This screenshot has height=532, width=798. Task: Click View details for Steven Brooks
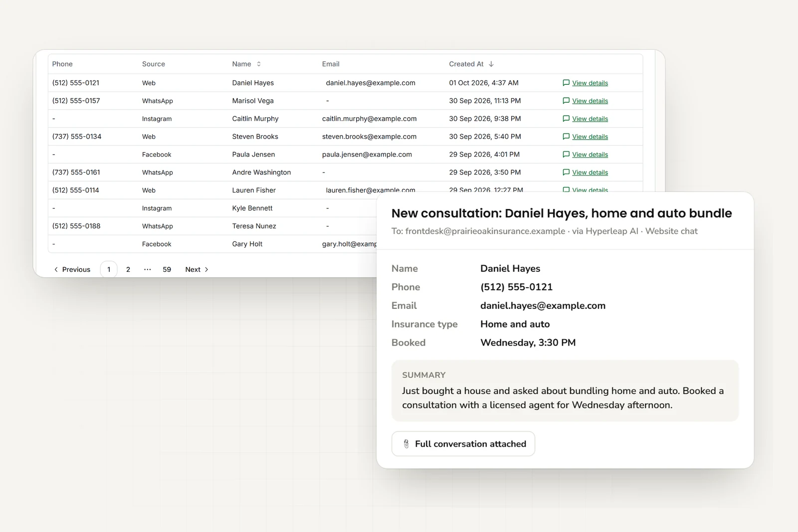[590, 137]
